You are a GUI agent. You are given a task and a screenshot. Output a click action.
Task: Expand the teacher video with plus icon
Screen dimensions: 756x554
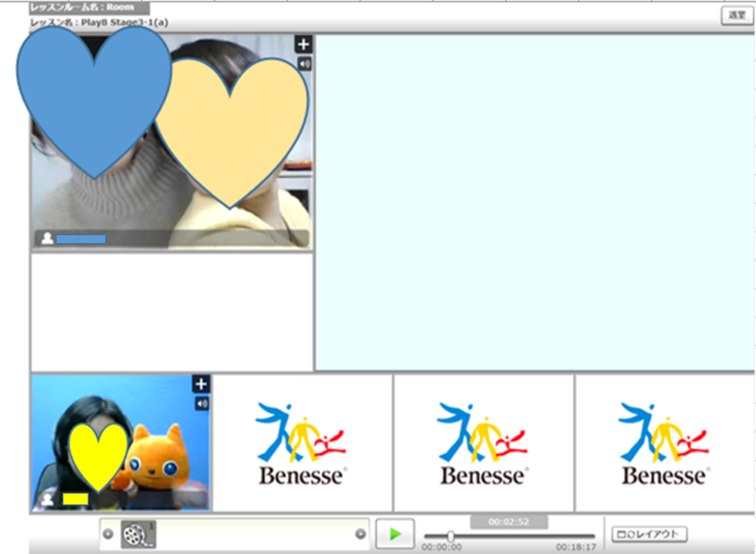pos(201,384)
